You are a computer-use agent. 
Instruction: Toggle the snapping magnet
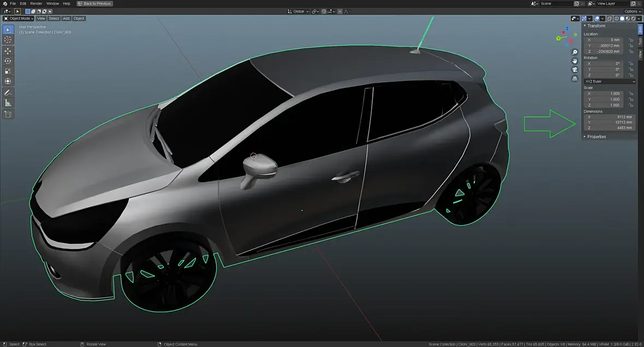pyautogui.click(x=324, y=11)
